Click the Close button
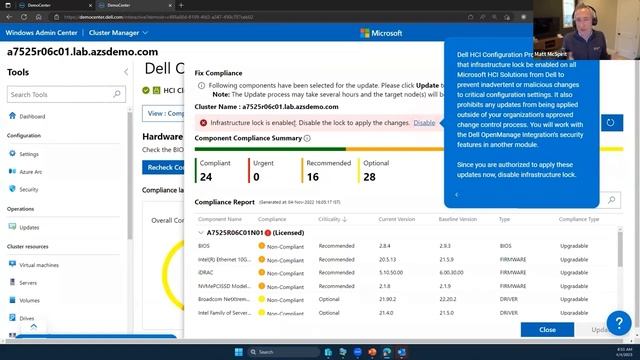 [547, 329]
